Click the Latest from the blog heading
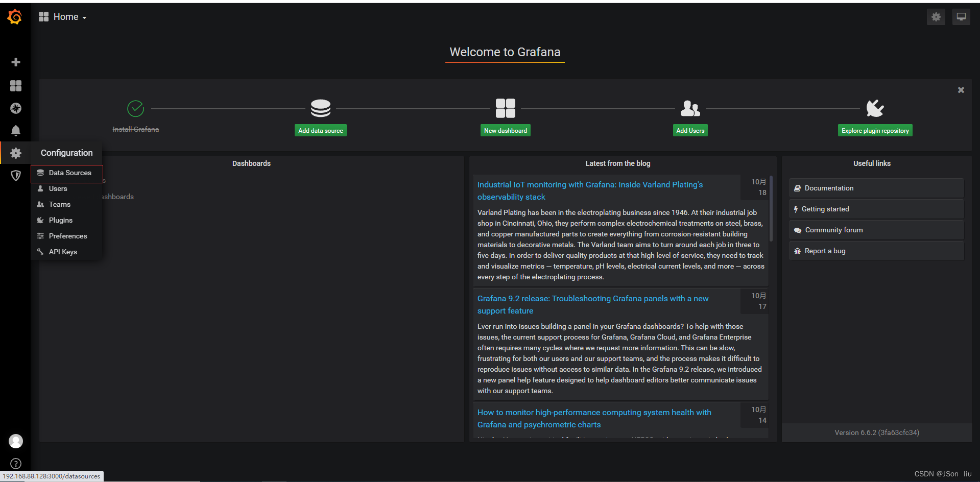This screenshot has height=482, width=980. [x=618, y=163]
